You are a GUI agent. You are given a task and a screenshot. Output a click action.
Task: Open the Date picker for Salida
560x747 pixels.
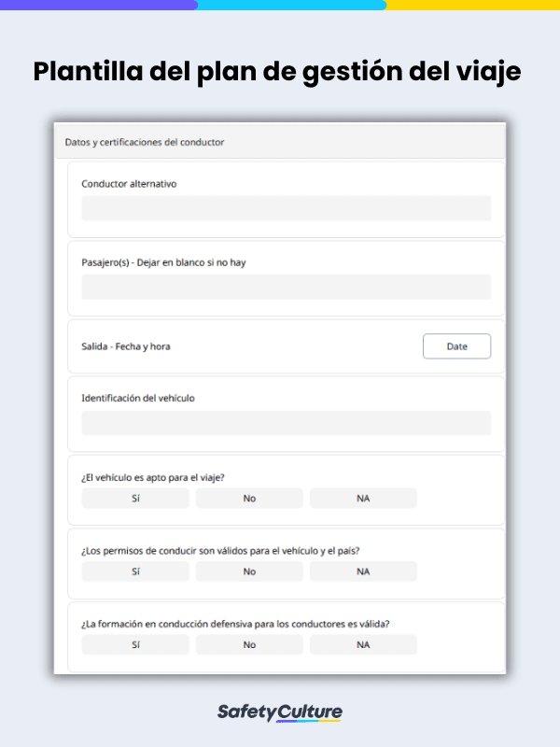point(456,345)
